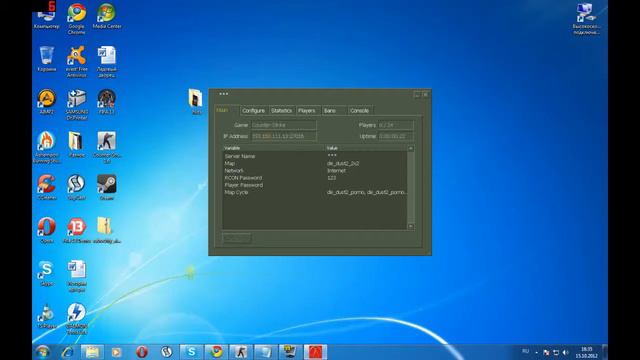The height and width of the screenshot is (360, 640).
Task: Open the Windows Start menu
Action: pos(43,352)
